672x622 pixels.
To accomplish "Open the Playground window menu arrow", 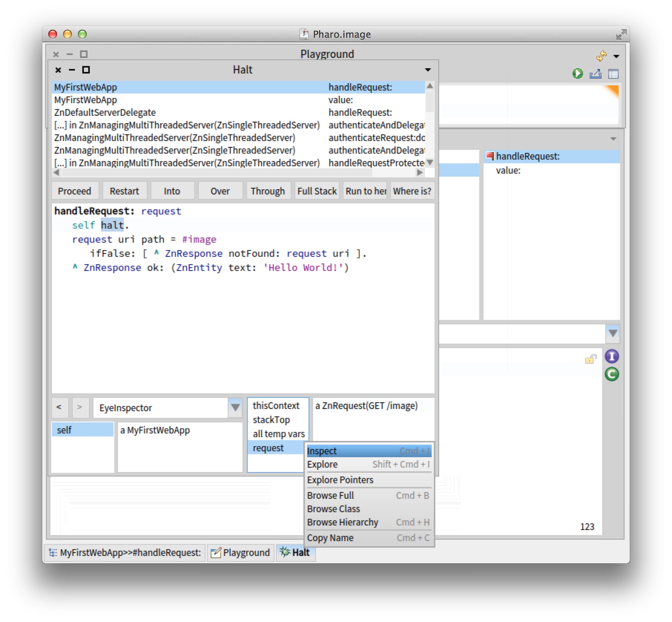I will (616, 56).
